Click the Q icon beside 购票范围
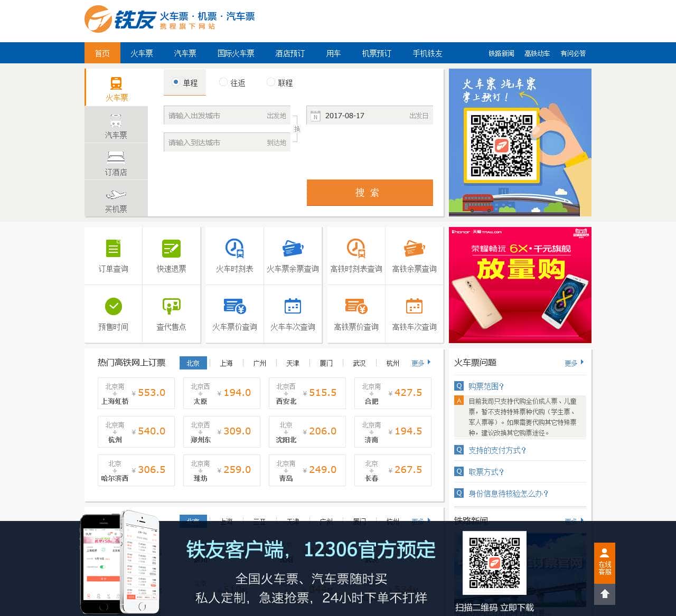The height and width of the screenshot is (616, 676). pos(459,386)
